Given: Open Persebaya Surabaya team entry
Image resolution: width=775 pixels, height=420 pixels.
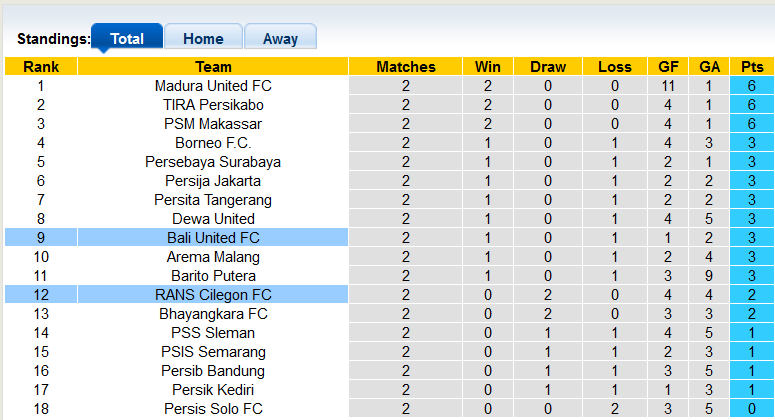Looking at the screenshot, I should tap(213, 162).
